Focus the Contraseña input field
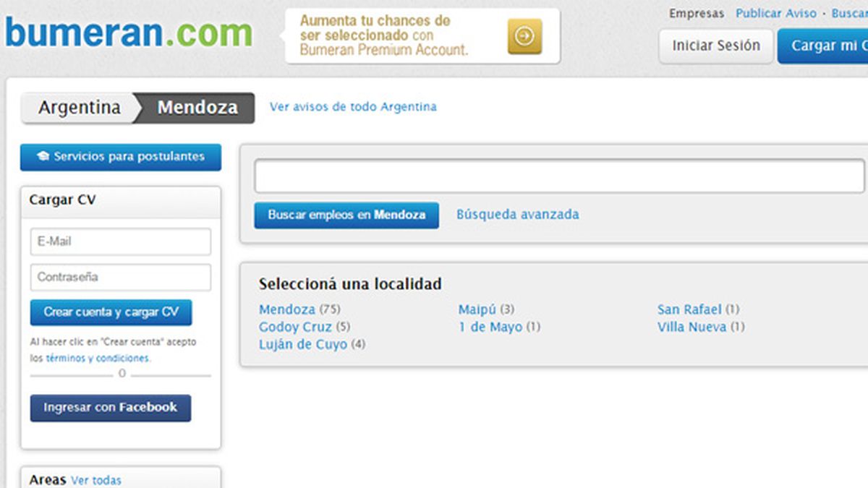Viewport: 868px width, 488px height. pos(121,277)
